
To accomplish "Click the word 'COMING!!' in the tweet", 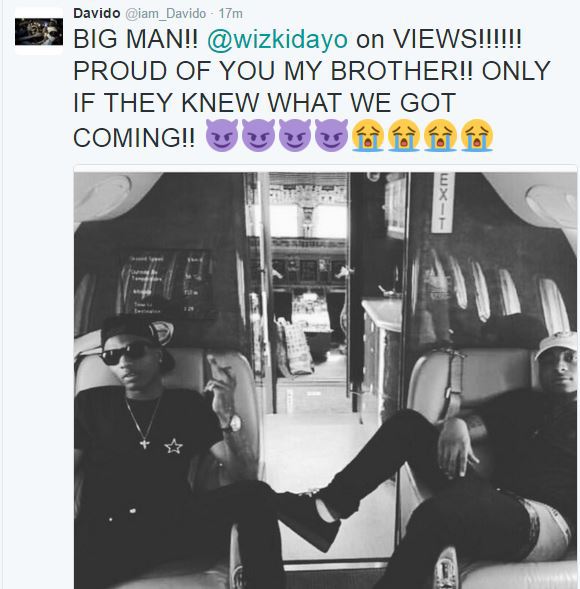I will tap(134, 137).
